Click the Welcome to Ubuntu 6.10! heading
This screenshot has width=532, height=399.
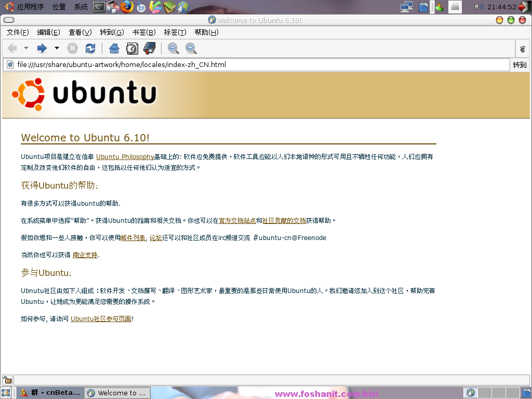[x=85, y=138]
